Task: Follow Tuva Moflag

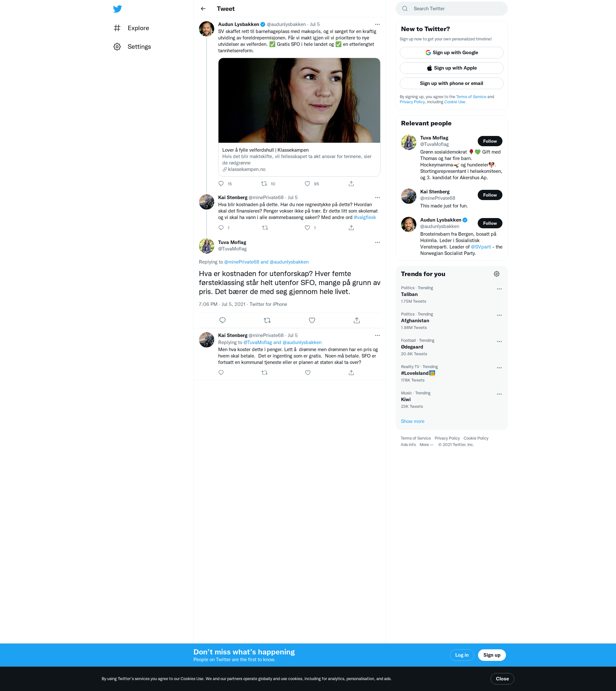Action: [x=490, y=141]
